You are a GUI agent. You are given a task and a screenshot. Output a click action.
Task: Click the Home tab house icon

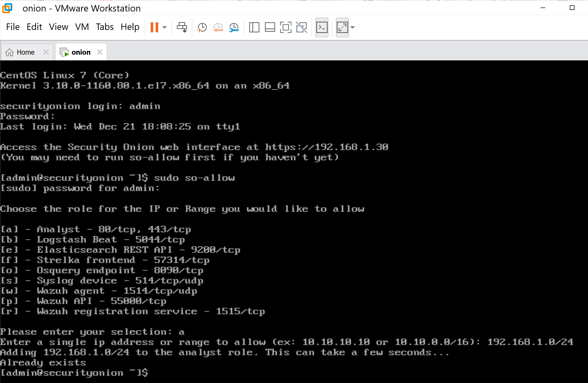click(x=9, y=52)
